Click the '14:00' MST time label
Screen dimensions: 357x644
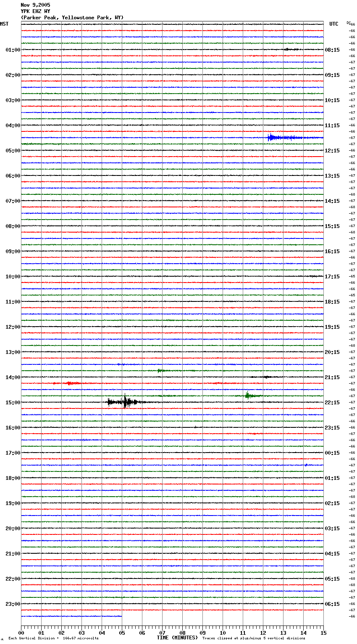13,377
